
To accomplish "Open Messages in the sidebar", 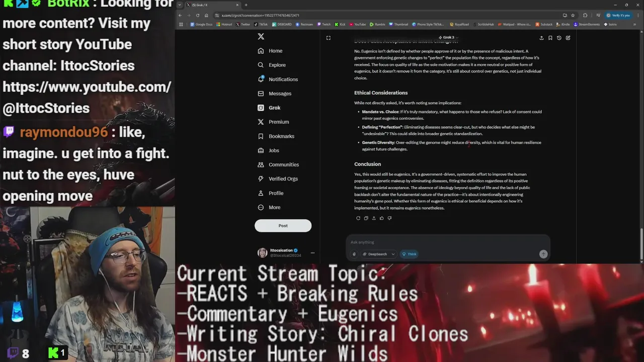I will pyautogui.click(x=275, y=94).
